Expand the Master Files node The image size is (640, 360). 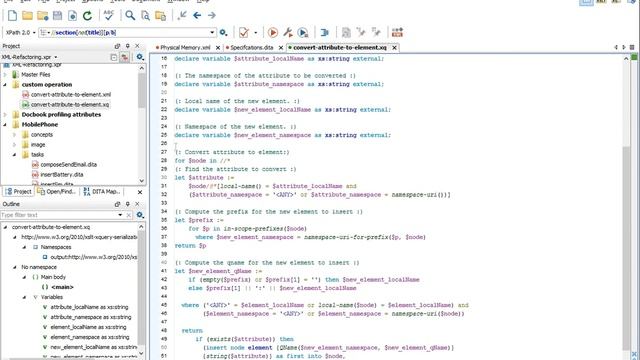5,75
